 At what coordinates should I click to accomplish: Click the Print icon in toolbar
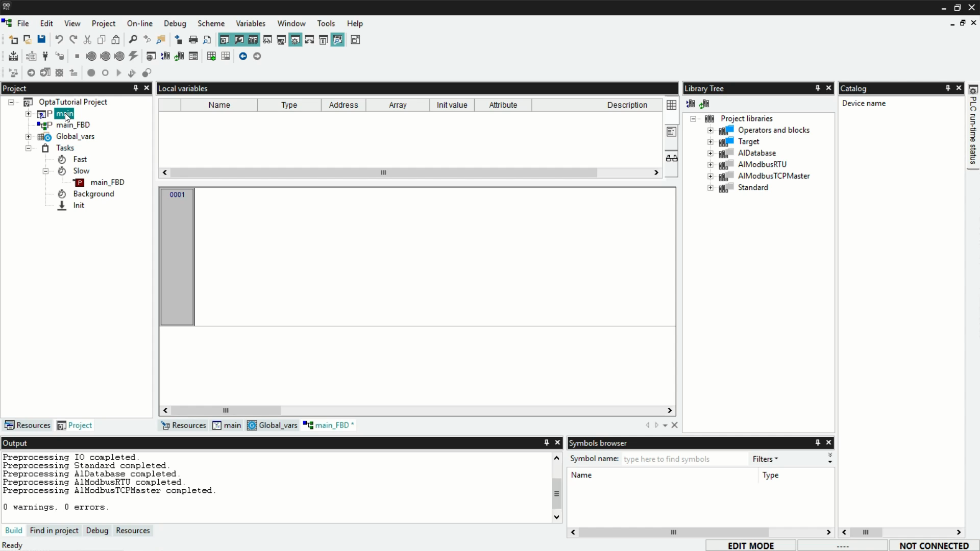coord(193,40)
